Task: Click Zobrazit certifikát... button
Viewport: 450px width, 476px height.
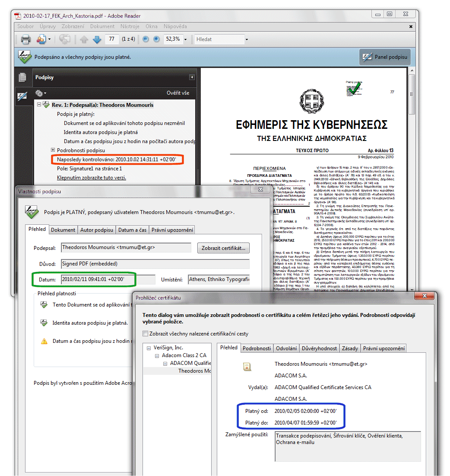Action: (223, 248)
